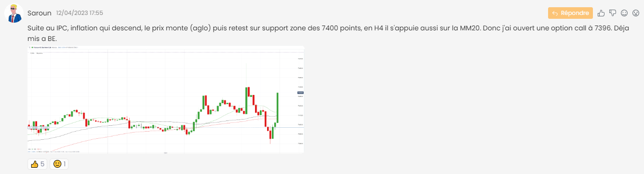Viewport: 644px width, 174px height.
Task: Click the count 5 next to thumbs reaction
Action: point(42,164)
